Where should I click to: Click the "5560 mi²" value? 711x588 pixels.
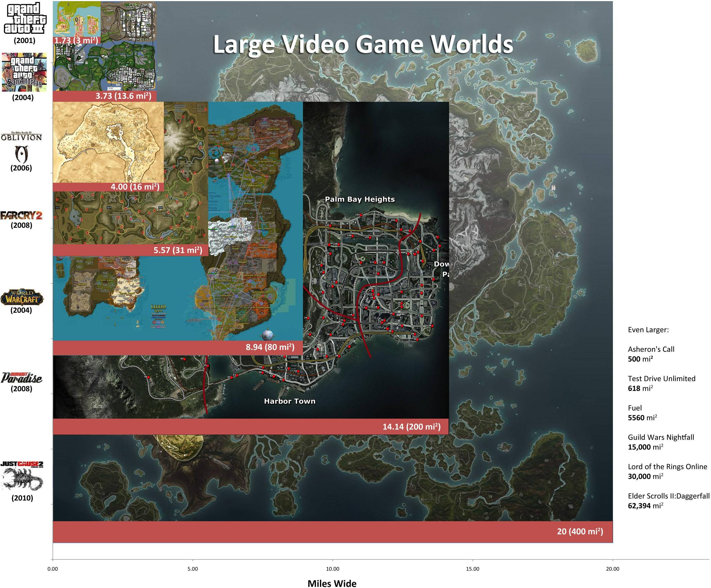[x=642, y=418]
